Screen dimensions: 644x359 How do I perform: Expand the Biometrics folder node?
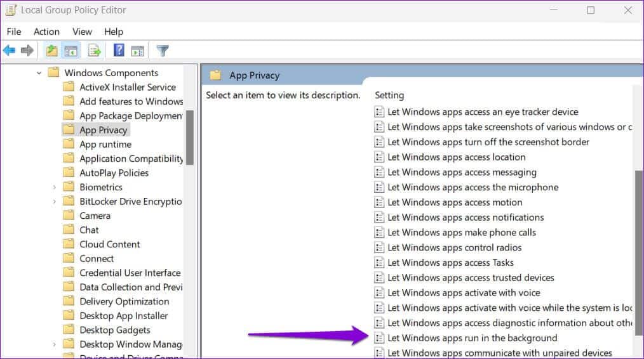(x=55, y=187)
